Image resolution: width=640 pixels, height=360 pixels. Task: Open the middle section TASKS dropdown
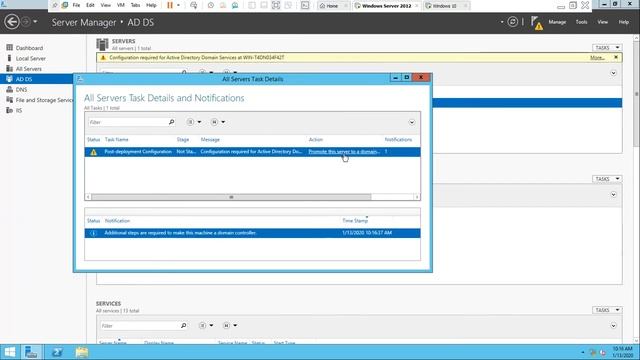coord(607,179)
